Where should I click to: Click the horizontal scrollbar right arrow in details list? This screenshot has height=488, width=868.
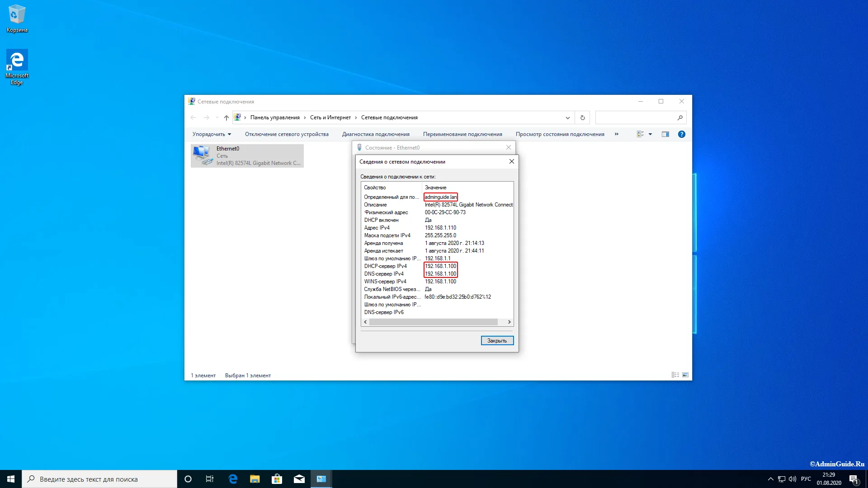click(x=509, y=322)
